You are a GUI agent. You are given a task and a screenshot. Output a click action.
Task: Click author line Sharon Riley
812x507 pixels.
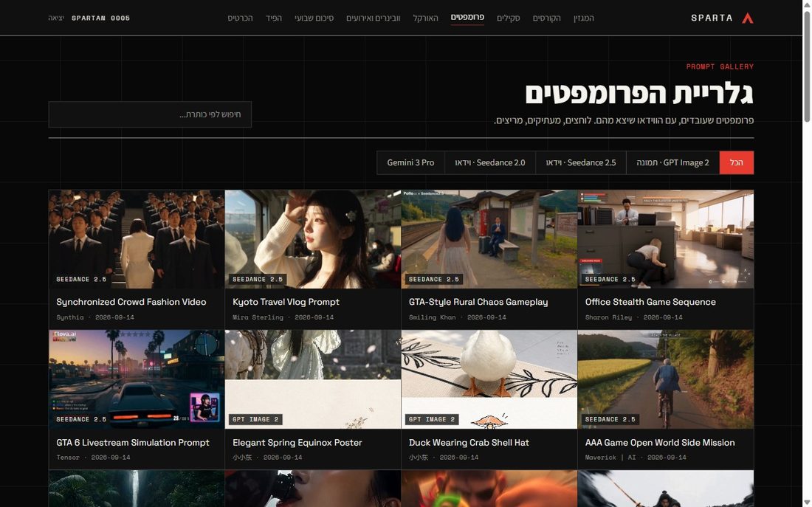click(x=634, y=317)
